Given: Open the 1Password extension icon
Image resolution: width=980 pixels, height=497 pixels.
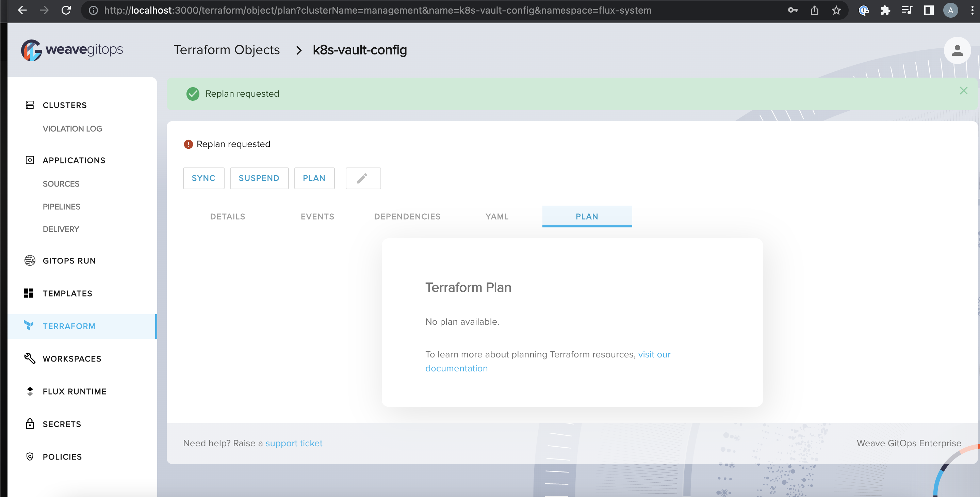Looking at the screenshot, I should pyautogui.click(x=864, y=10).
